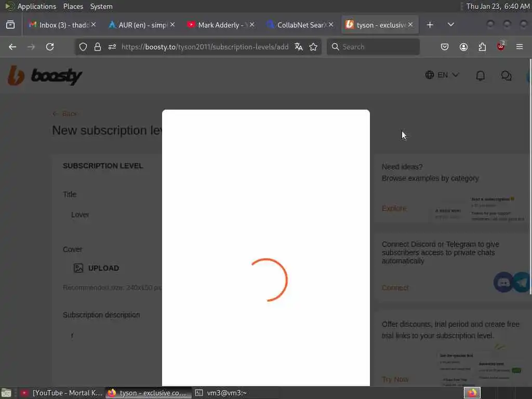Open site permissions icon in address bar
This screenshot has height=399, width=532.
112,47
